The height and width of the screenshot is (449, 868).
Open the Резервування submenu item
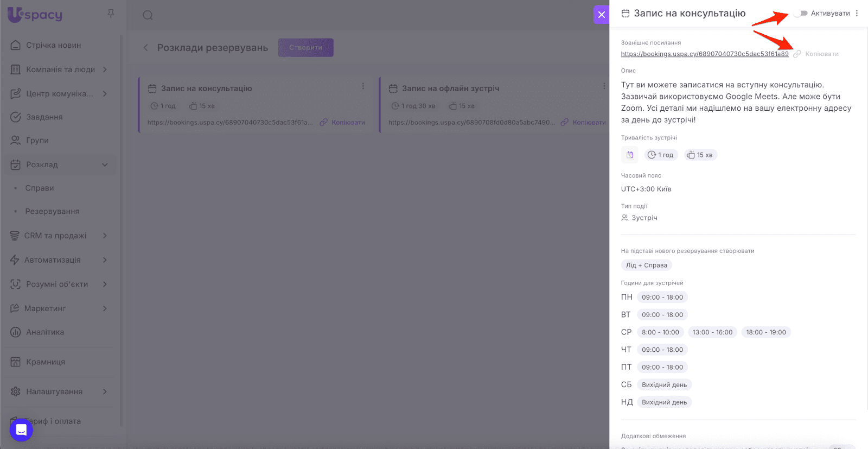coord(52,211)
